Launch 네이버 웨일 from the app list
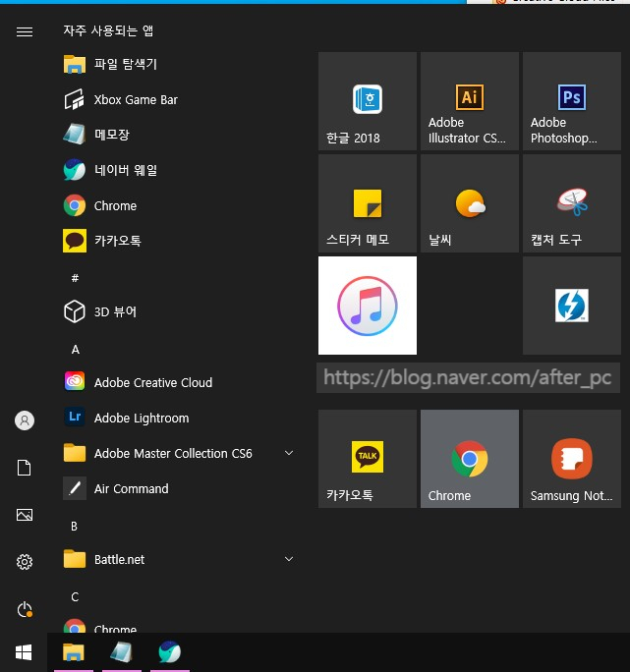 [178, 171]
